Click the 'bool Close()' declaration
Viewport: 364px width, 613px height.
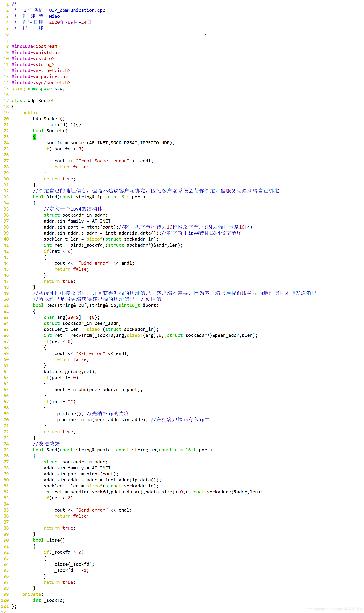(49, 540)
